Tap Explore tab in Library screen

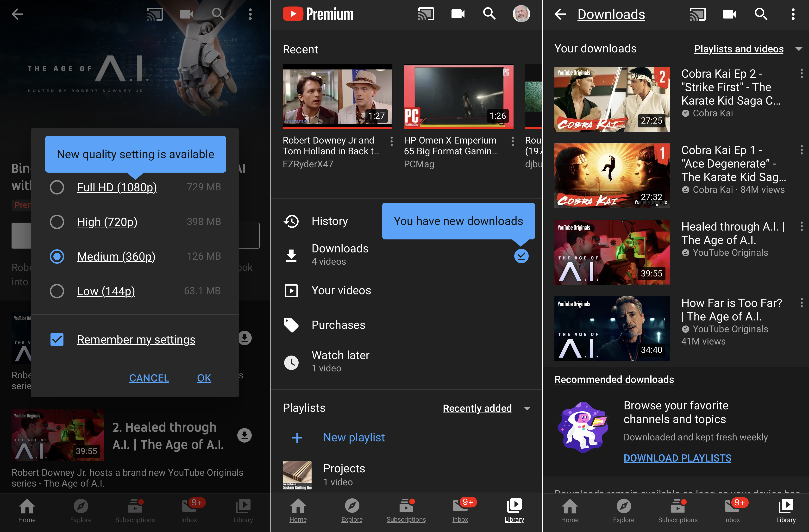[352, 511]
